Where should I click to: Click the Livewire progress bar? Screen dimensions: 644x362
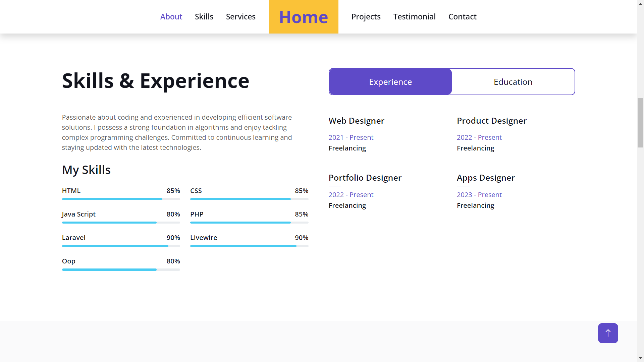click(x=249, y=246)
